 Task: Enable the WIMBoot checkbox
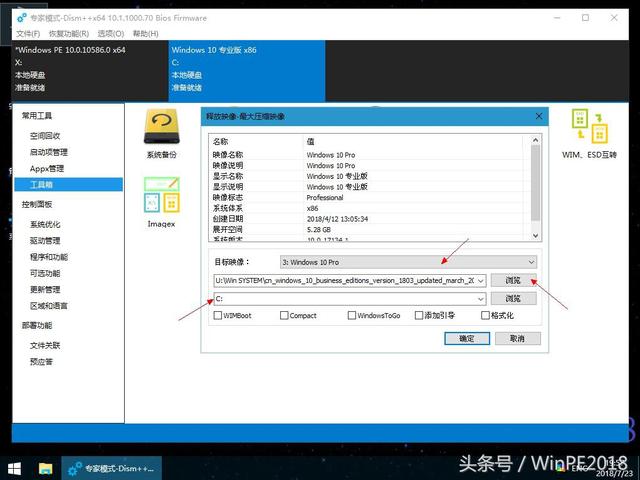(x=218, y=316)
